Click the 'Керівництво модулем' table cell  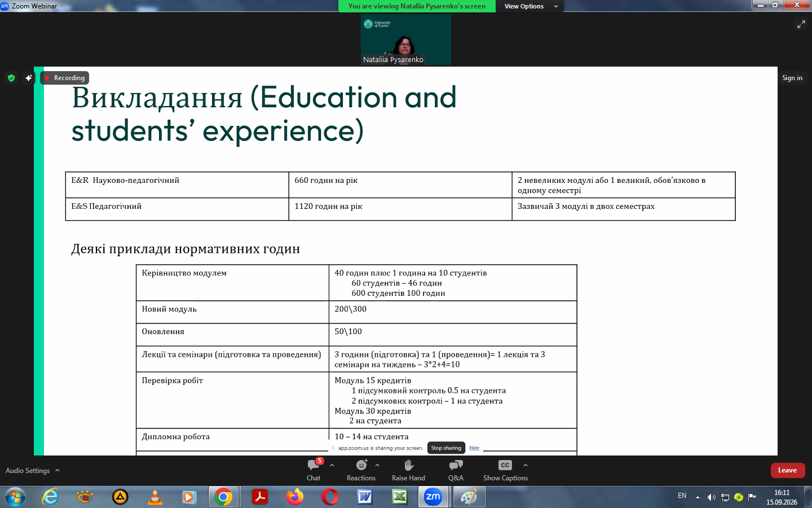coord(232,283)
